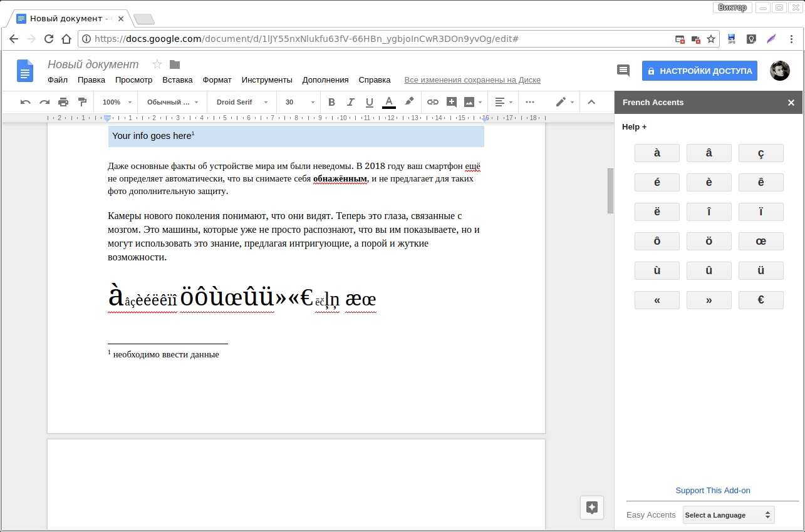Open the Дополнения menu
805x532 pixels.
click(325, 80)
